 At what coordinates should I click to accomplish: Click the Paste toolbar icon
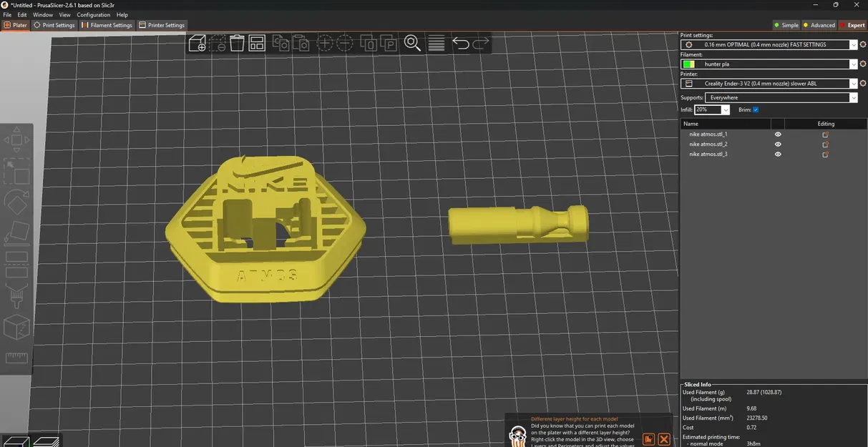click(301, 44)
